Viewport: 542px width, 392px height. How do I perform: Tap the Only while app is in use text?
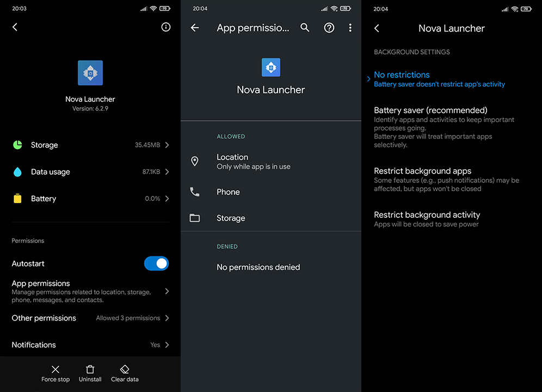click(254, 167)
